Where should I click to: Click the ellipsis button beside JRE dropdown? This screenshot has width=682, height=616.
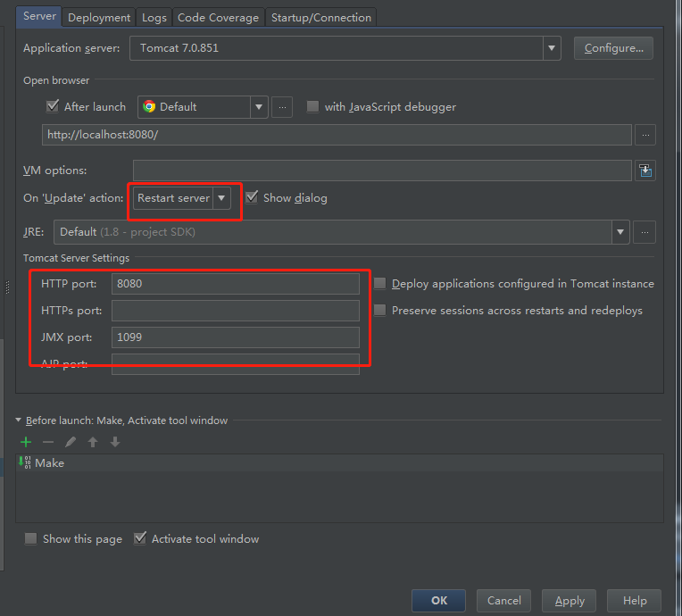click(x=645, y=232)
